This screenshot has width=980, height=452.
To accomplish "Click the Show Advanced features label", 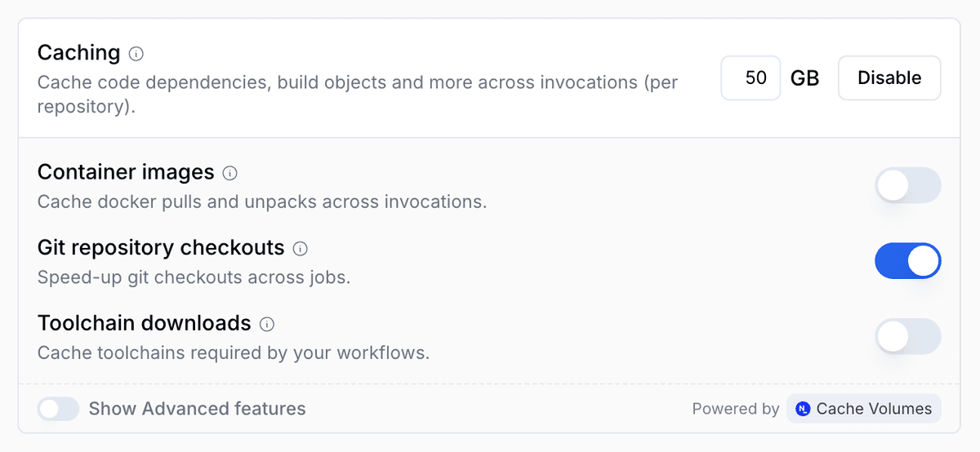I will [197, 409].
